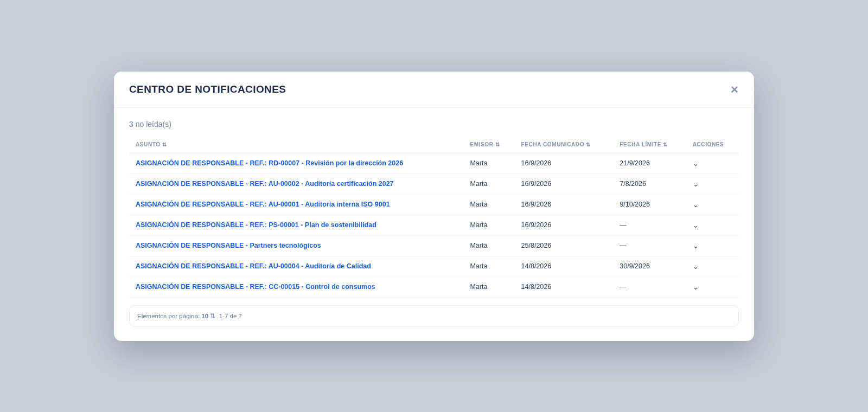The image size is (868, 412).
Task: Select deadline 7/8/2026 in AU-00002 row
Action: click(633, 184)
